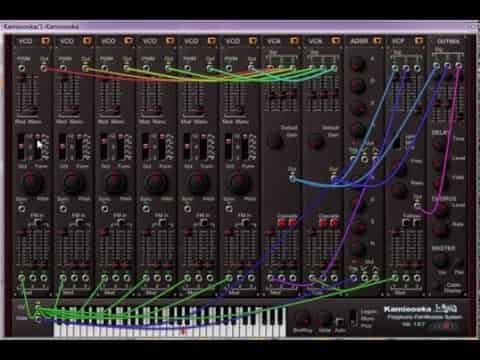
Task: Click the first VCO tune knob
Action: 32,182
